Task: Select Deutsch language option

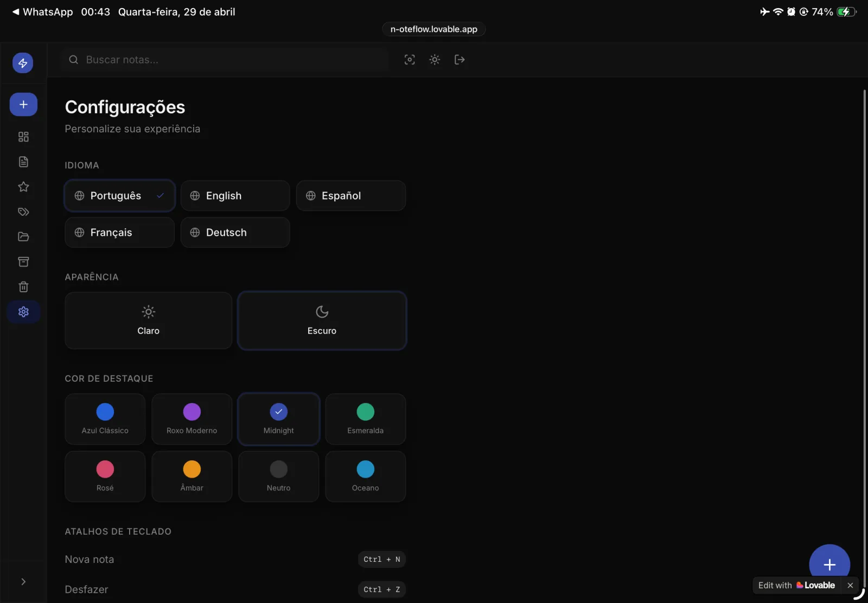Action: click(235, 232)
